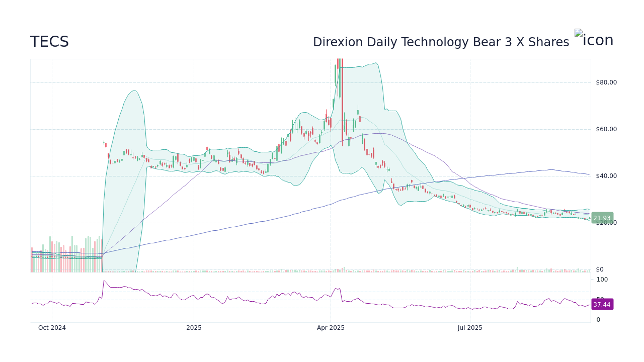Click the 0 level on the RSI axis

tap(598, 320)
